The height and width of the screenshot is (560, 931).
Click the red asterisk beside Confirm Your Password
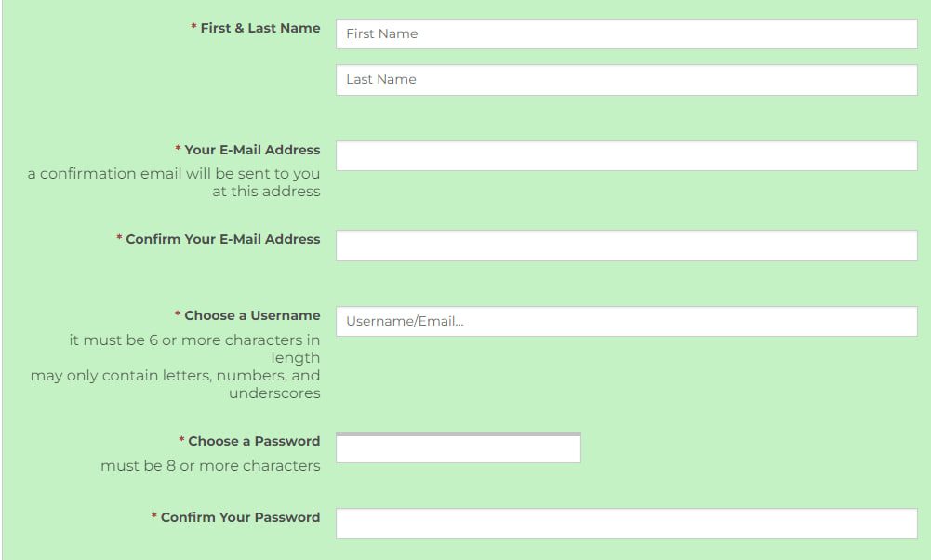click(154, 517)
